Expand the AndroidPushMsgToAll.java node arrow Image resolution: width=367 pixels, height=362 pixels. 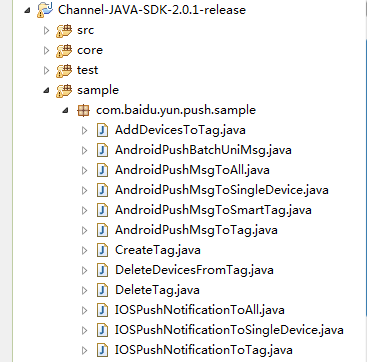pos(85,170)
